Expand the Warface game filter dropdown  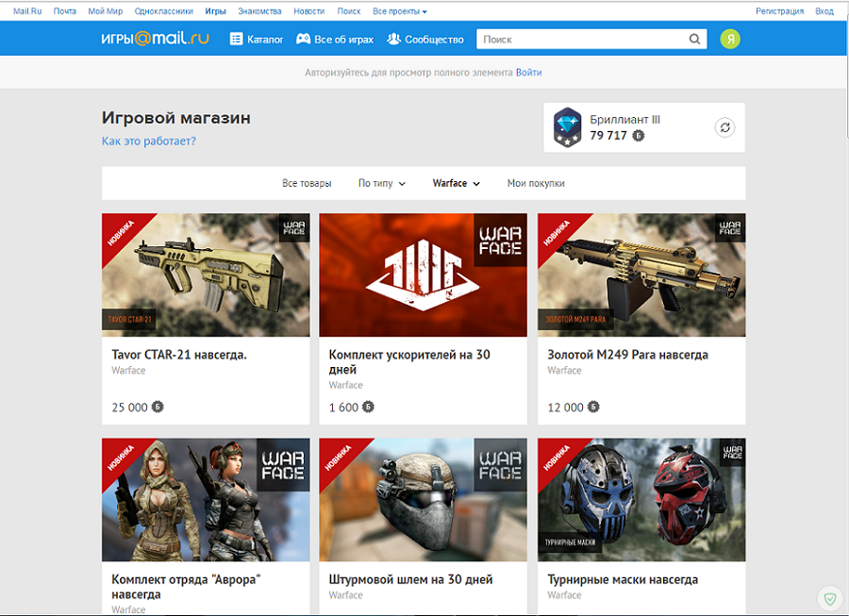click(x=456, y=184)
